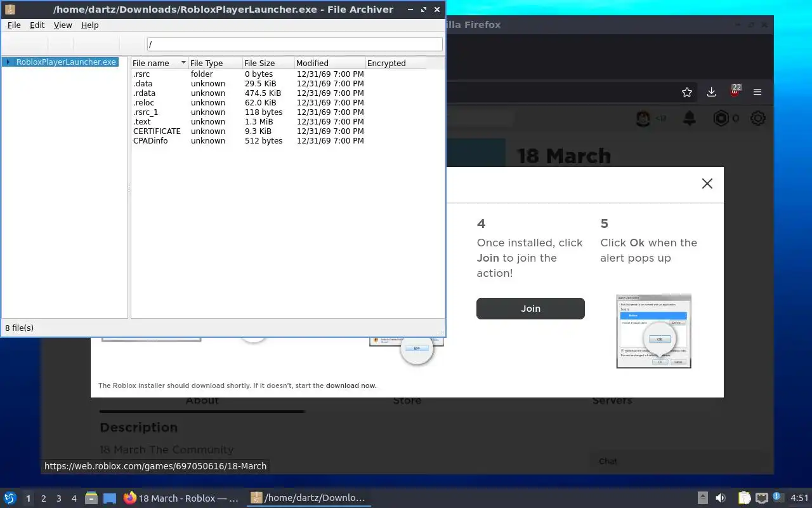Sort by Modified column

pyautogui.click(x=330, y=63)
